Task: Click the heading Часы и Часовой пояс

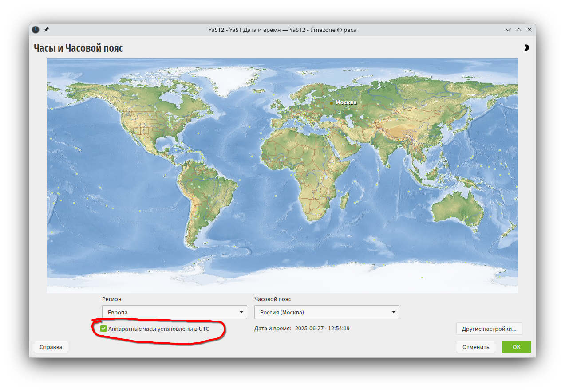Action: coord(79,48)
